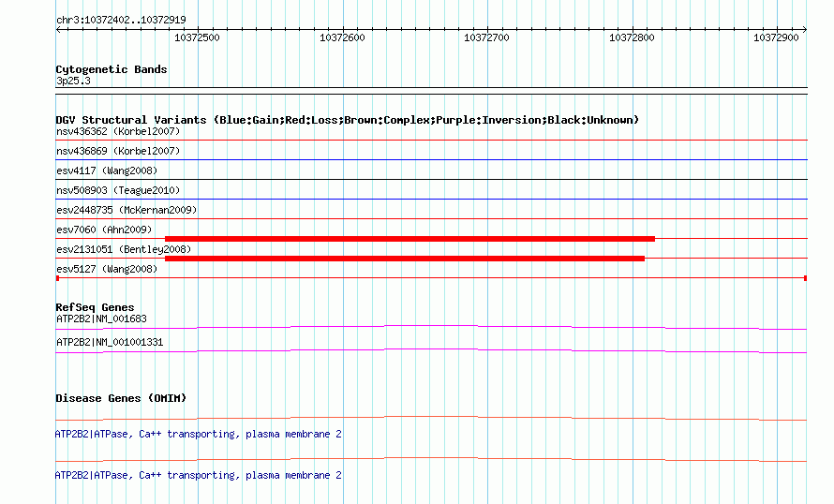Screen dimensions: 834x504
Task: Open the first ATP2B2 ATPase OMIM link
Action: click(x=199, y=435)
